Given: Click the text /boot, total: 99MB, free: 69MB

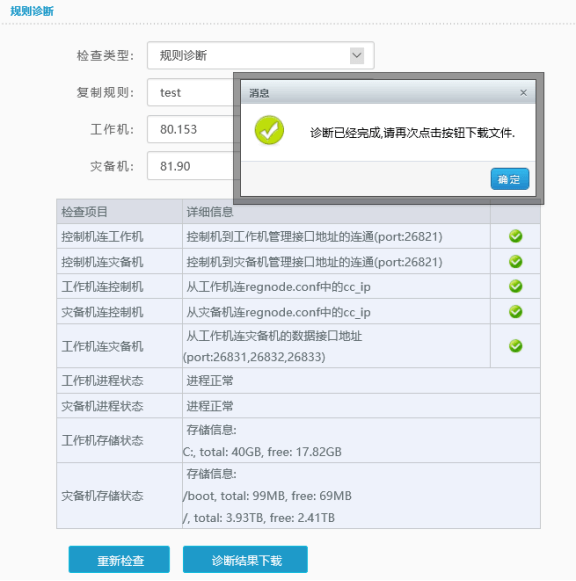Looking at the screenshot, I should click(267, 496).
